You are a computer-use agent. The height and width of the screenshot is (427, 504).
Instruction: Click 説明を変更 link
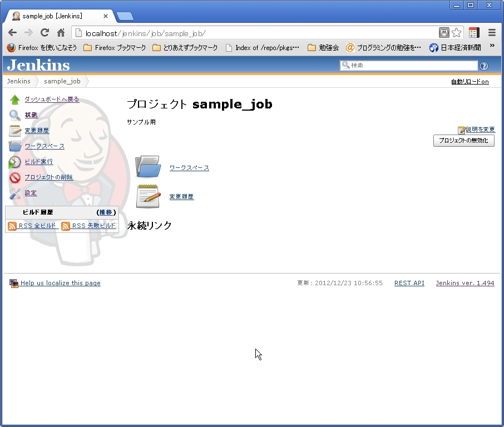(481, 130)
